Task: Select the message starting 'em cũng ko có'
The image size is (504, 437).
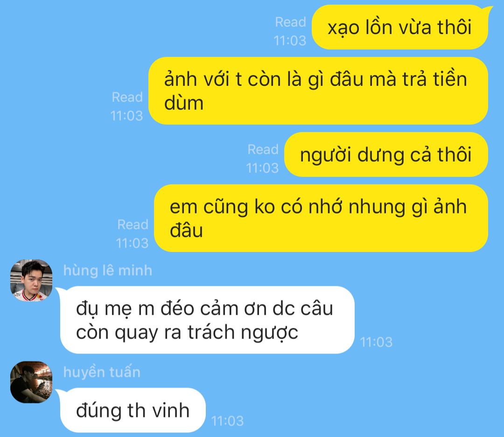Action: point(321,218)
